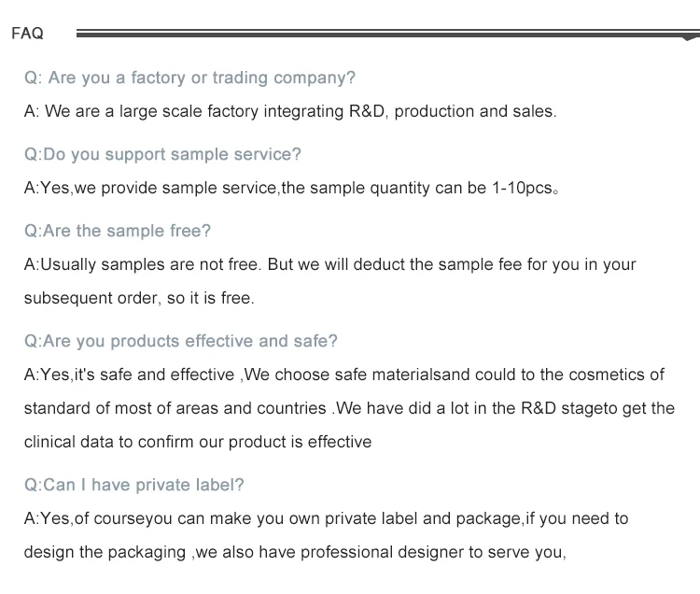
Task: Click the line "standard of most of areas and countries"
Action: 175,408
